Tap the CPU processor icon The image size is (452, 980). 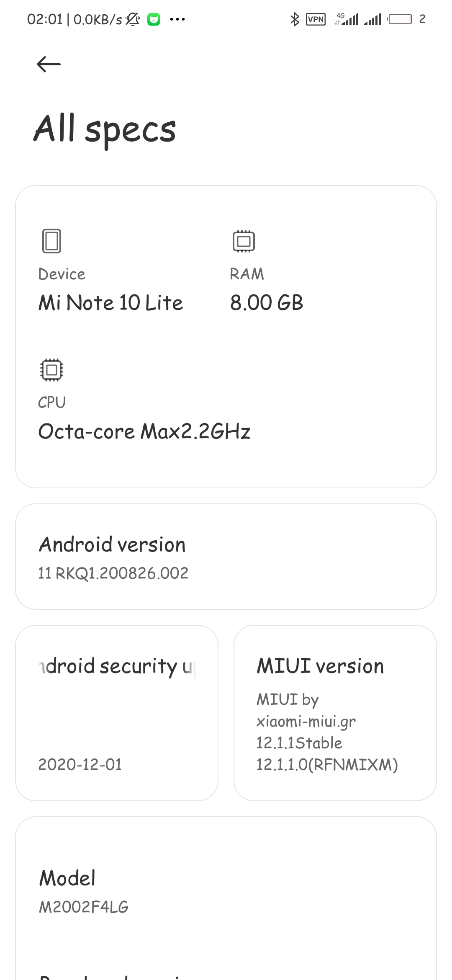[x=51, y=370]
